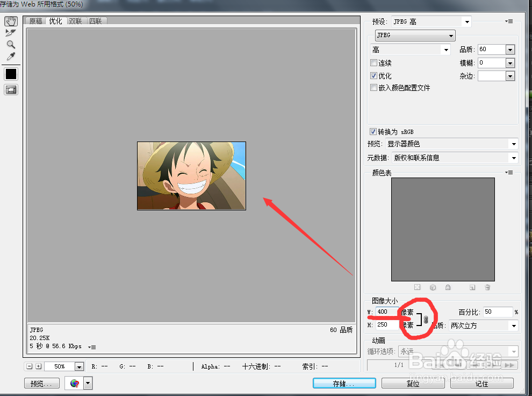Open the optimize panel flyout menu

(508, 21)
